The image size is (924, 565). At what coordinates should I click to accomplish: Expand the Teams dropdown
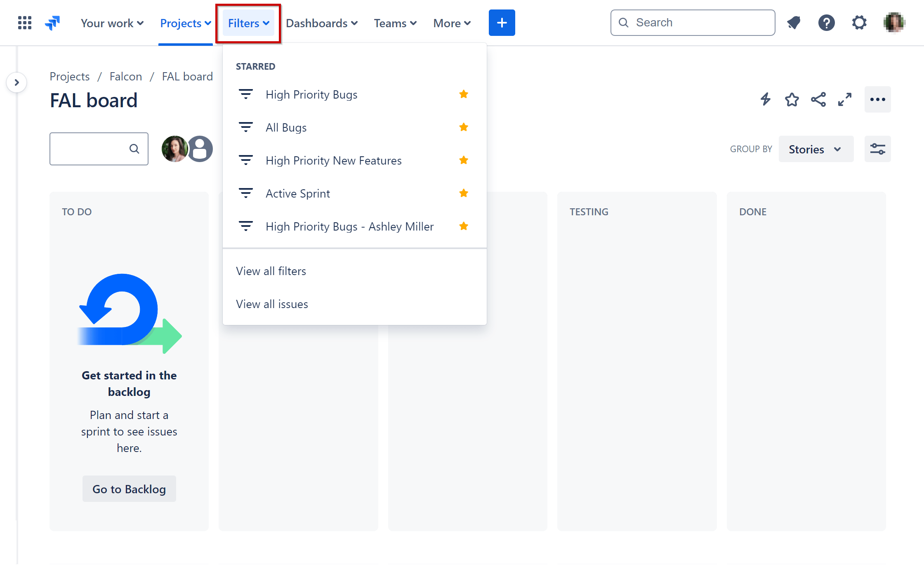395,23
